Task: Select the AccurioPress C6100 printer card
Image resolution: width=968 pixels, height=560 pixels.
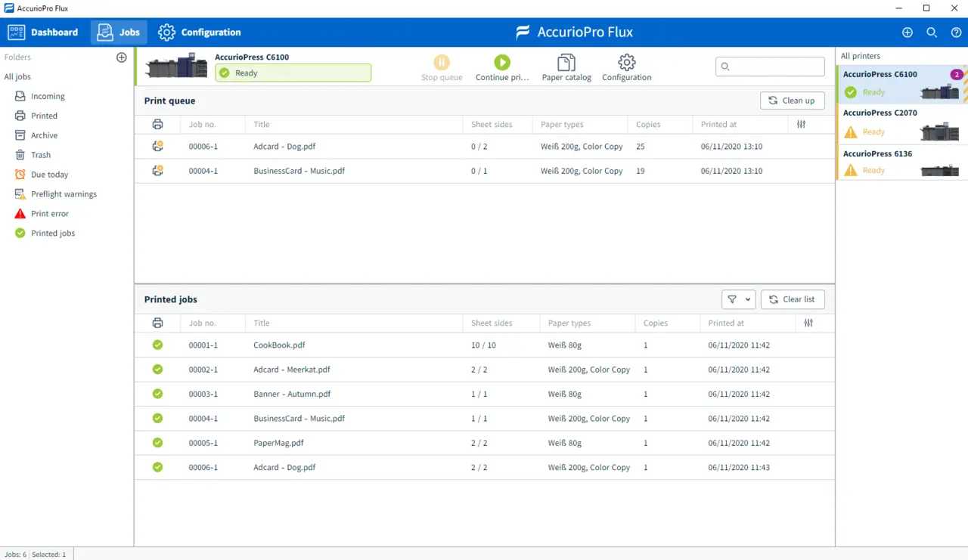Action: pos(901,84)
